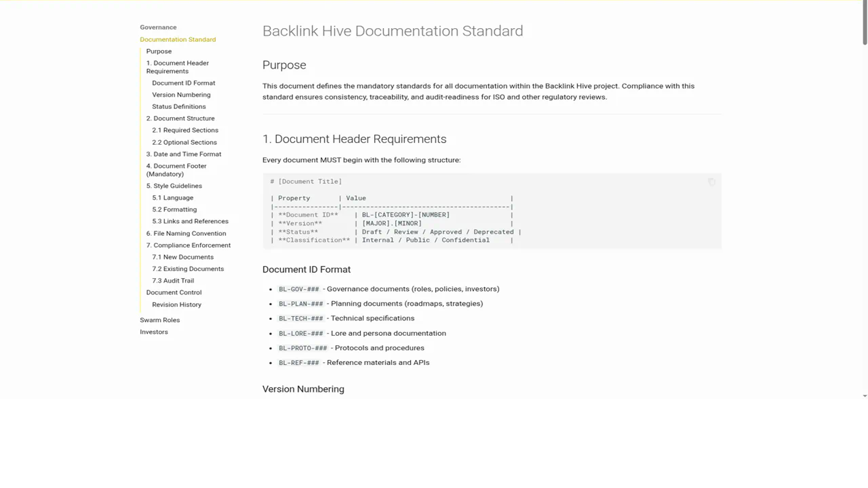Screen dimensions: 868x488
Task: Jump to 3. Date and Time Format
Action: pyautogui.click(x=183, y=154)
